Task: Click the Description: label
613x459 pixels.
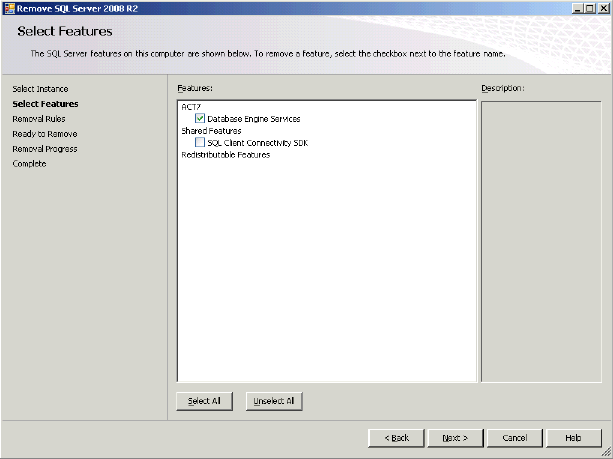Action: click(503, 88)
